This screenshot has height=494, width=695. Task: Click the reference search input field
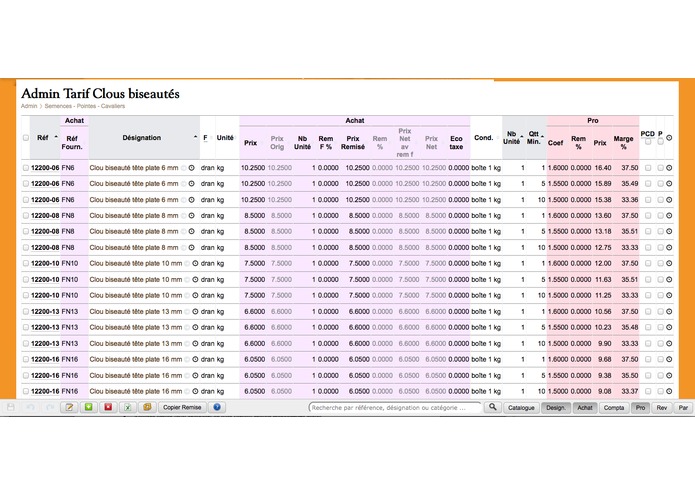[x=394, y=408]
